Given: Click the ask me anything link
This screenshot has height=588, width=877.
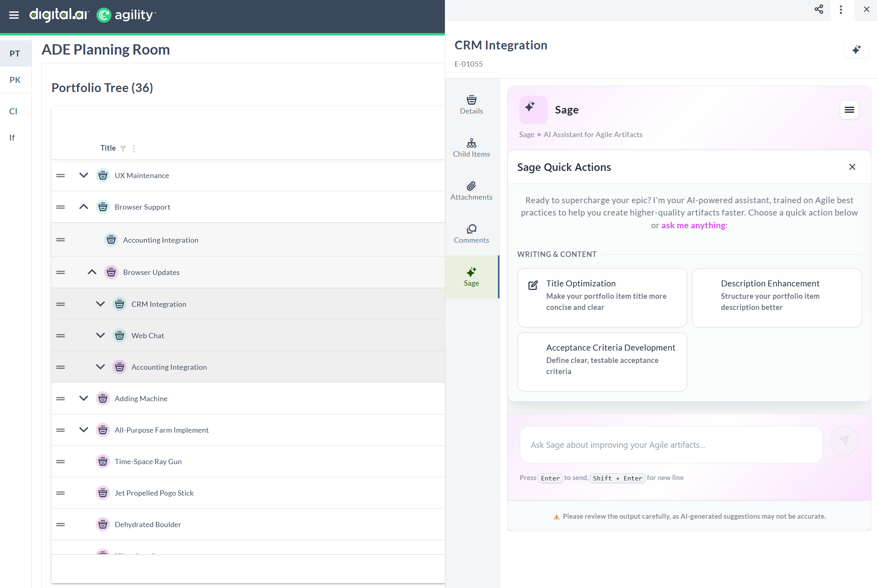Looking at the screenshot, I should (693, 225).
